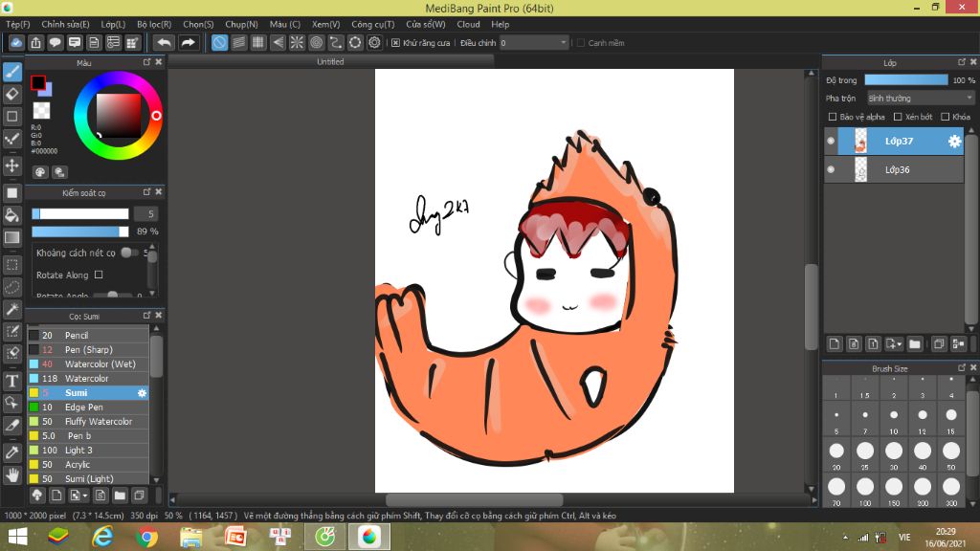The height and width of the screenshot is (551, 980).
Task: Click the Undo arrow in toolbar
Action: click(164, 43)
